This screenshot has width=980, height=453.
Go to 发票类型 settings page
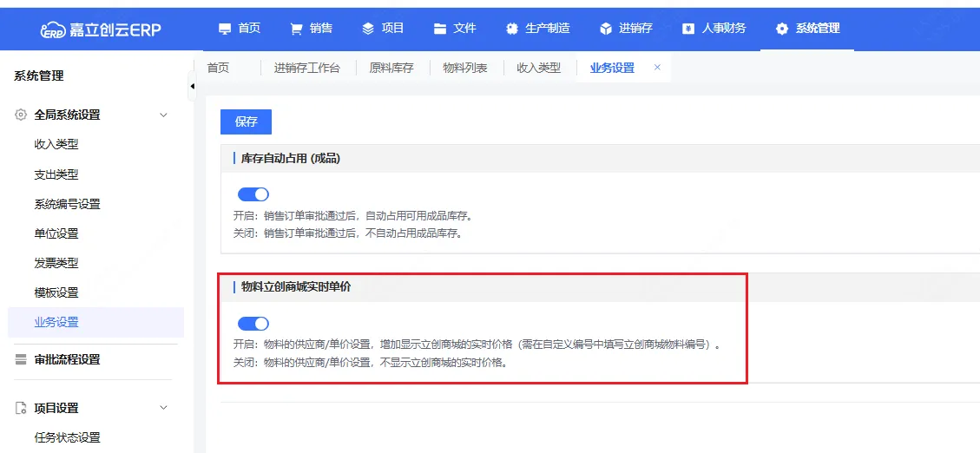click(56, 263)
